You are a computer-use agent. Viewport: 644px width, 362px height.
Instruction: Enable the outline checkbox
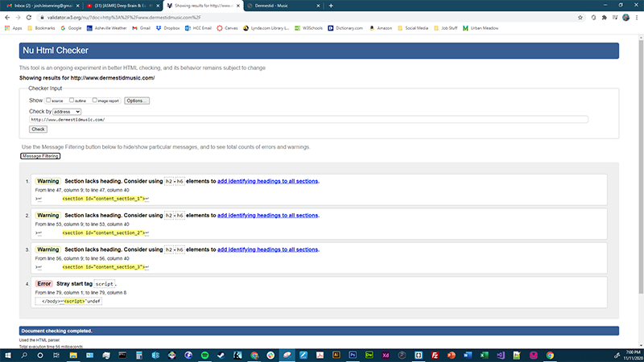click(x=72, y=100)
